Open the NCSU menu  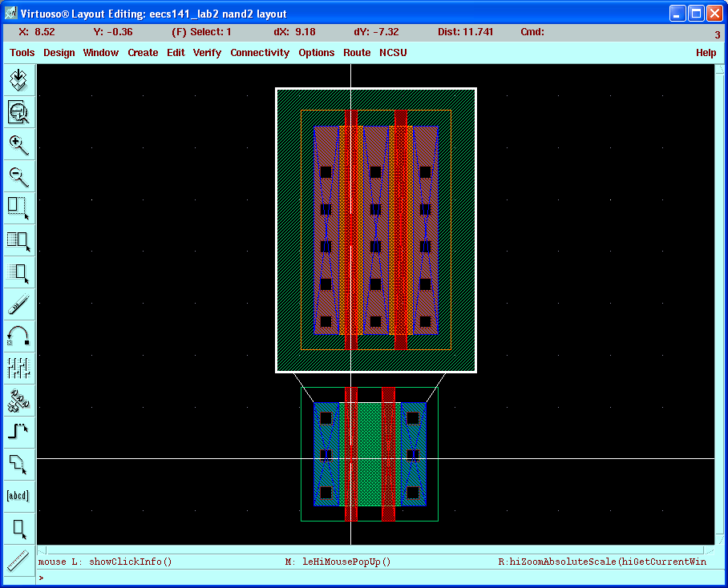[393, 53]
